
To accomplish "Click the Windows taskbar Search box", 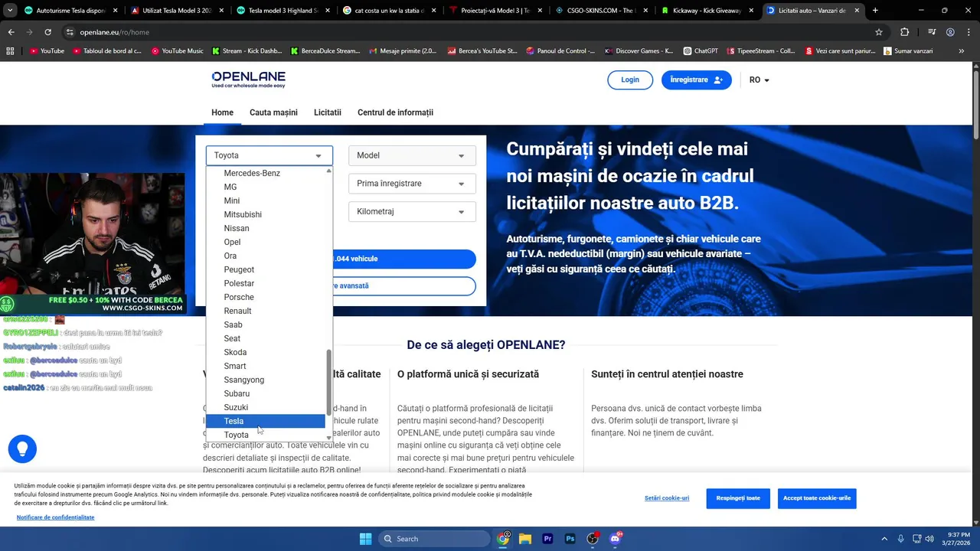I will (x=434, y=539).
